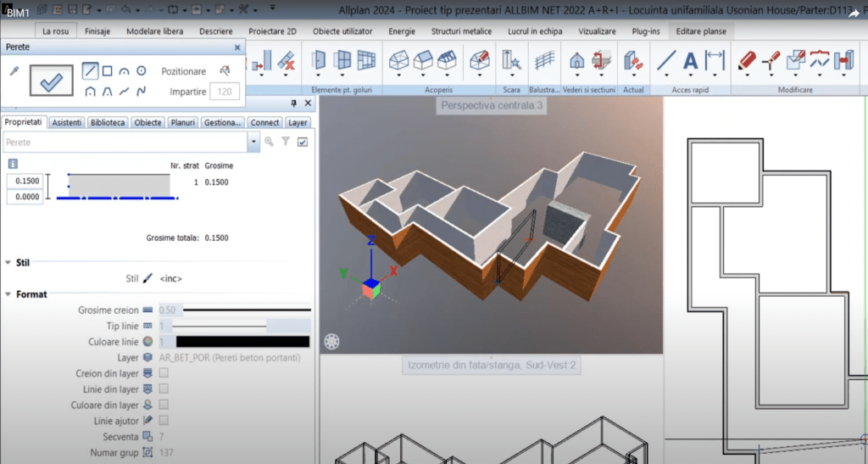Click the large checkmark apply button
The image size is (868, 464).
point(50,81)
